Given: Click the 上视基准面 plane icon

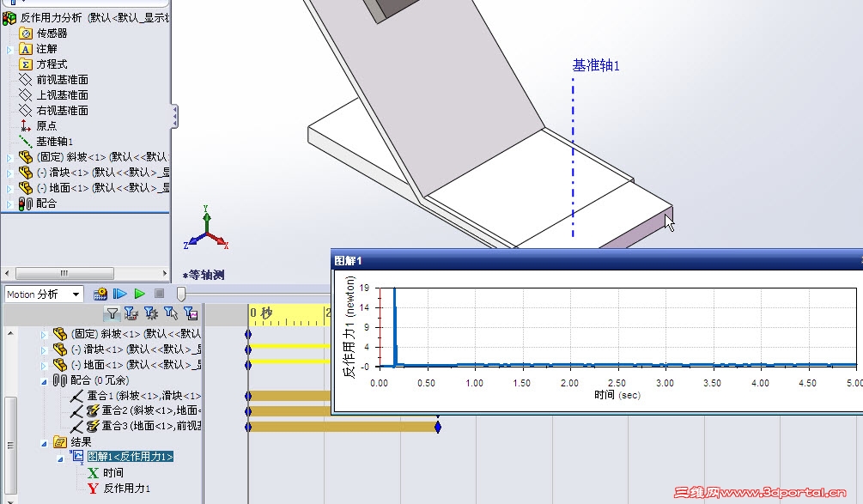Looking at the screenshot, I should (25, 95).
